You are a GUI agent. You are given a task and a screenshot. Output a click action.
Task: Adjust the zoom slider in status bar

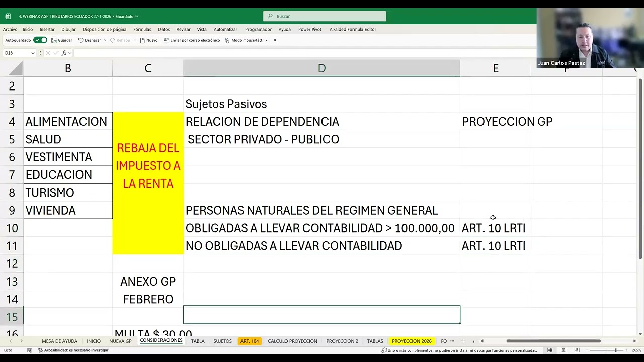(615, 350)
